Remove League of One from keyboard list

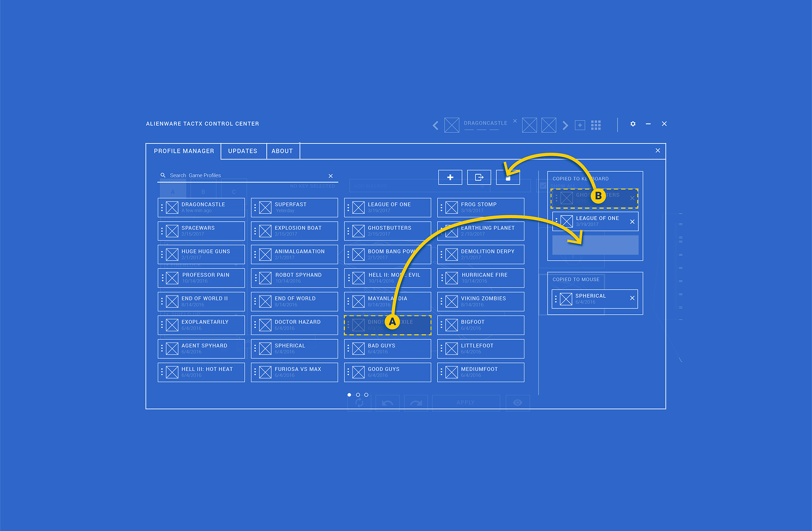coord(632,222)
